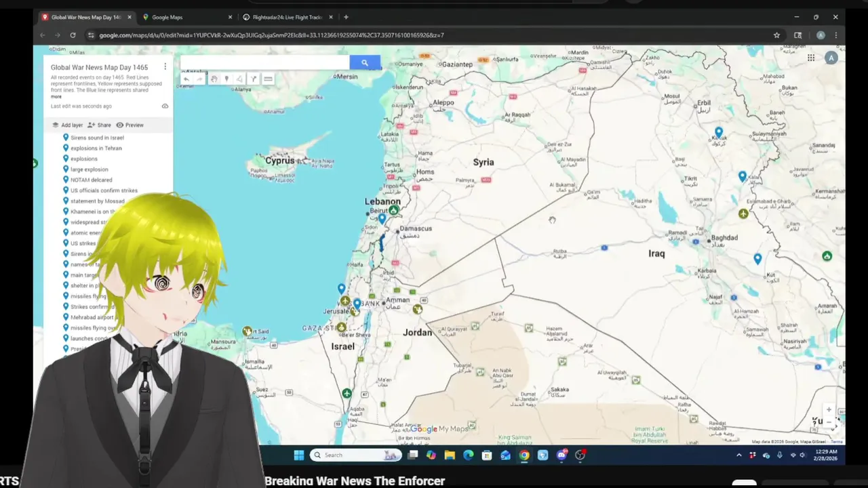
Task: Click the Add layer button
Action: [67, 125]
